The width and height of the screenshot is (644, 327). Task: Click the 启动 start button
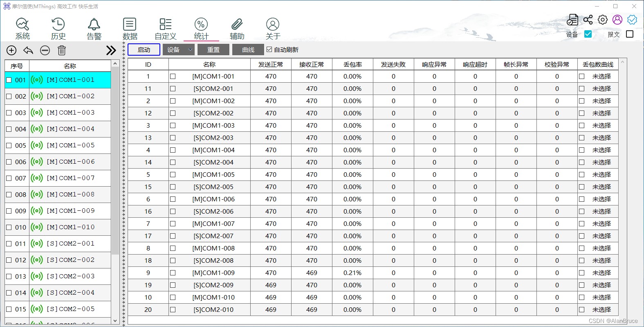144,50
